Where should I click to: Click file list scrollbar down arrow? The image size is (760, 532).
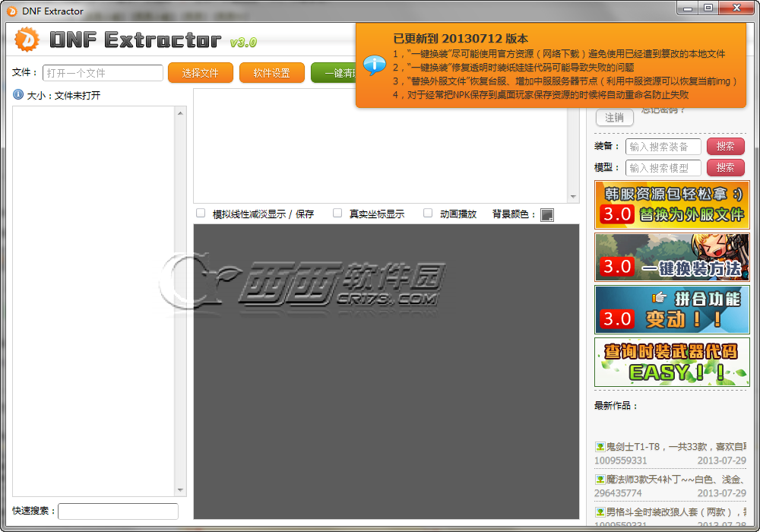pyautogui.click(x=180, y=490)
